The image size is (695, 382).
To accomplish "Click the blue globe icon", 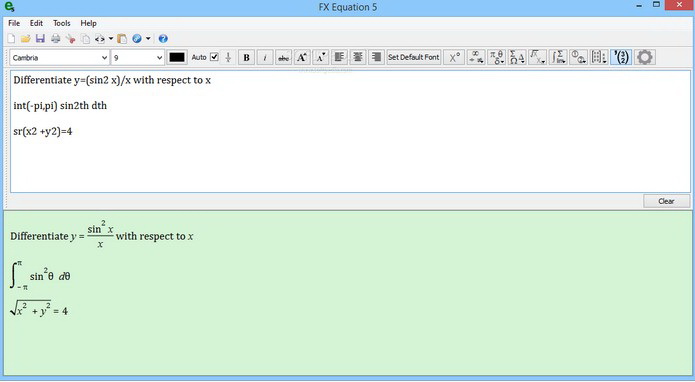I will tap(137, 39).
